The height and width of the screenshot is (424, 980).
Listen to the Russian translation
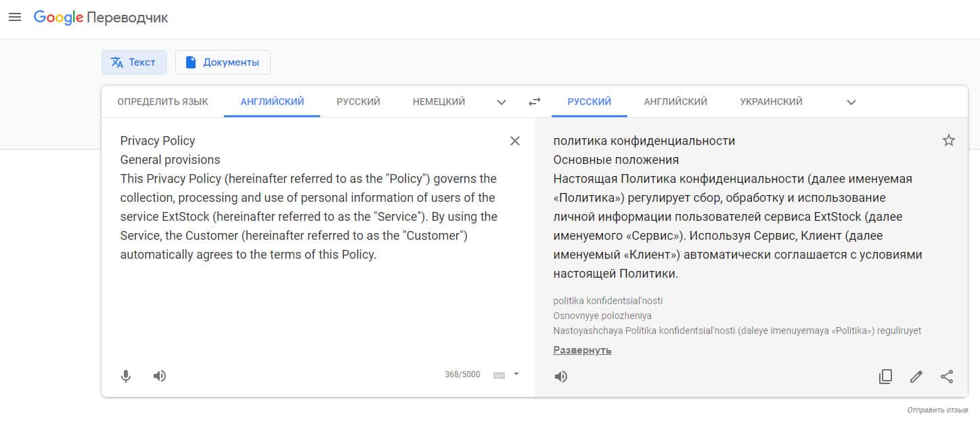tap(561, 377)
